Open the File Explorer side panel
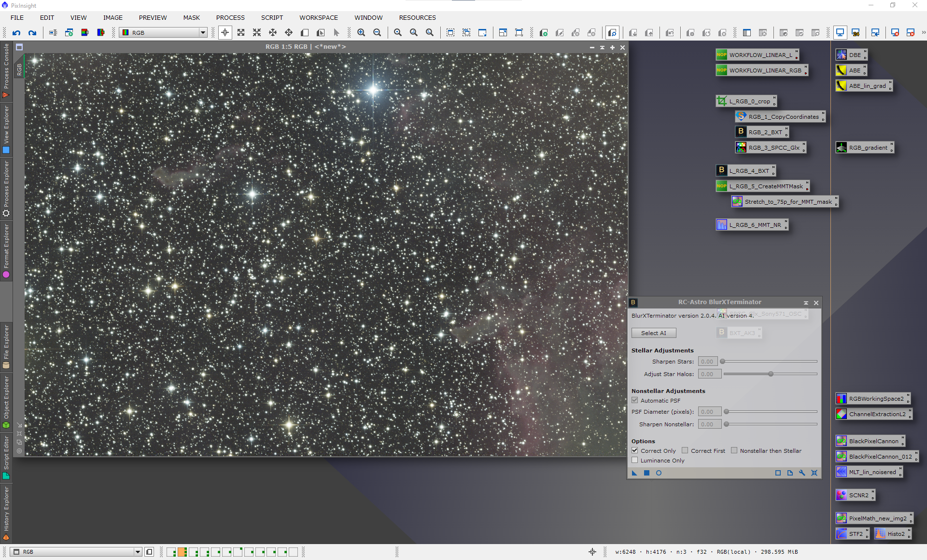This screenshot has height=560, width=927. 6,347
